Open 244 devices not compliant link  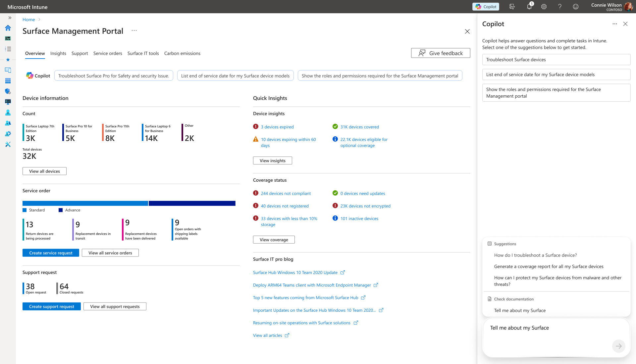[286, 193]
